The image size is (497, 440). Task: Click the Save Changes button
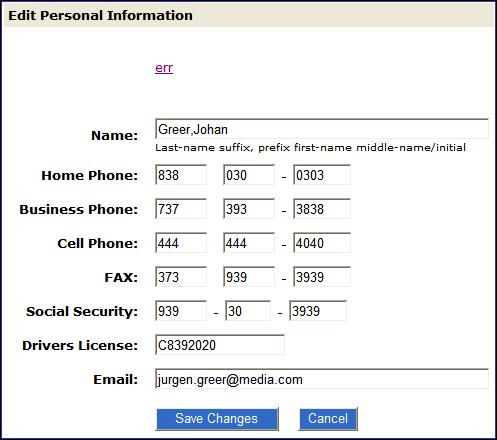[217, 419]
